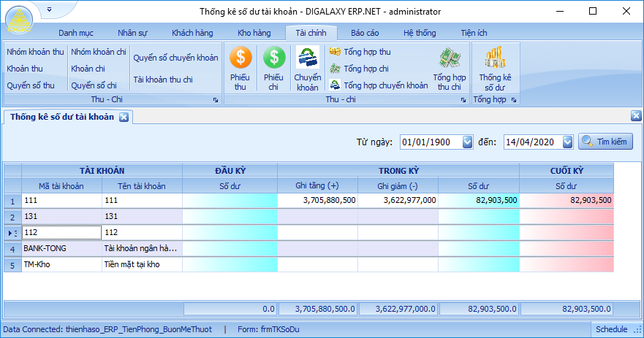Click the Phiếu chi green dollar icon

coord(273,57)
